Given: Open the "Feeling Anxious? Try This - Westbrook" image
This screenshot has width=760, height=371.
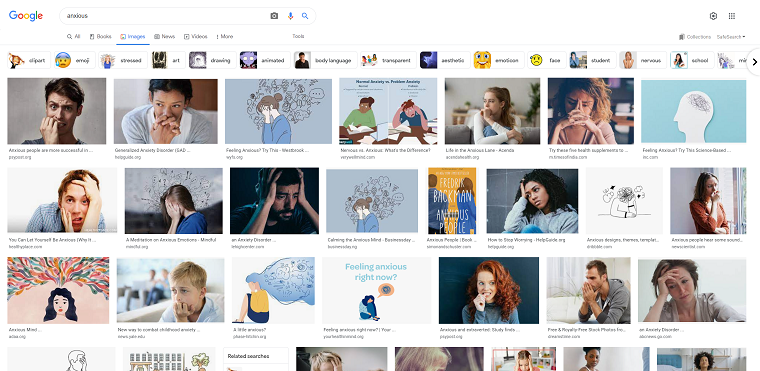Looking at the screenshot, I should [x=279, y=112].
